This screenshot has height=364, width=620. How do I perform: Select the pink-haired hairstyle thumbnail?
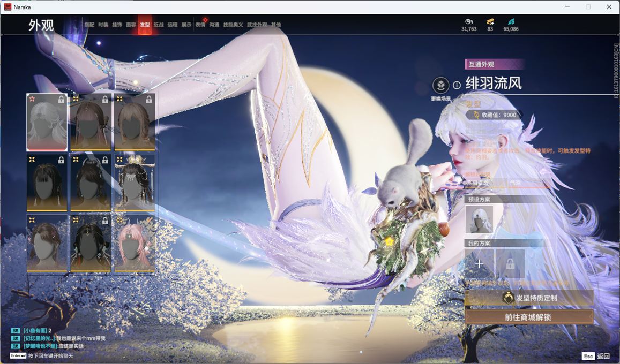tap(134, 244)
